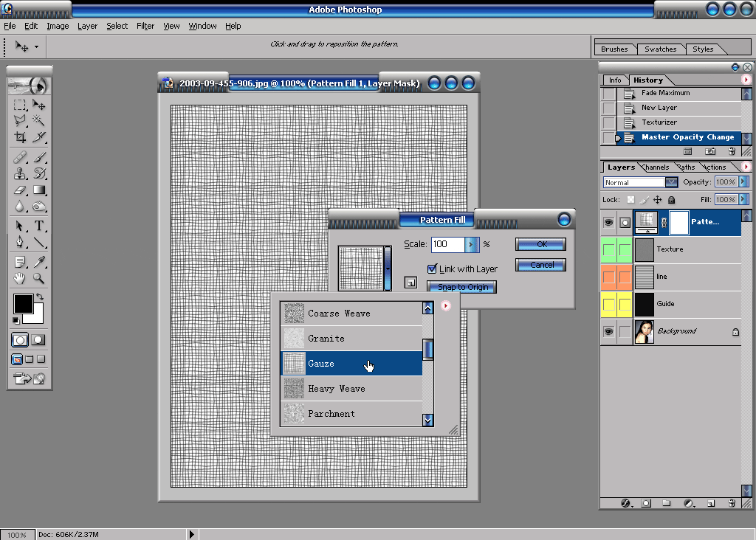Screen dimensions: 756x540
Task: Show the Texture layer
Action: [x=608, y=249]
